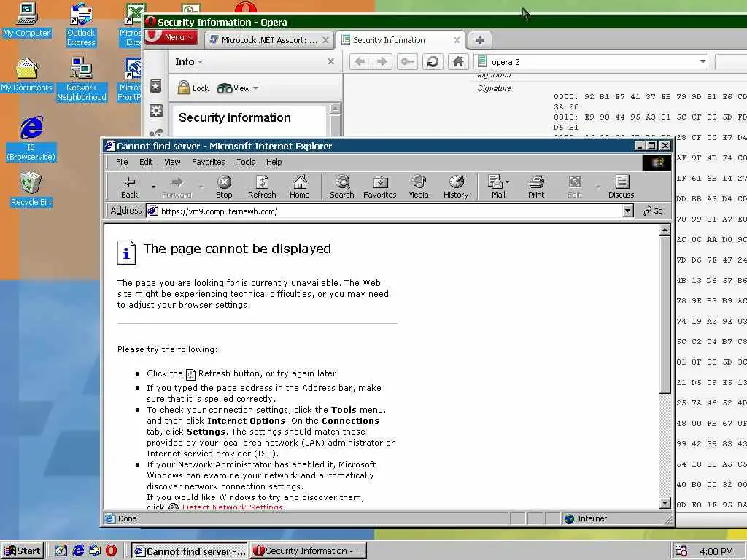
Task: Open the Search pane in IE
Action: pos(342,187)
